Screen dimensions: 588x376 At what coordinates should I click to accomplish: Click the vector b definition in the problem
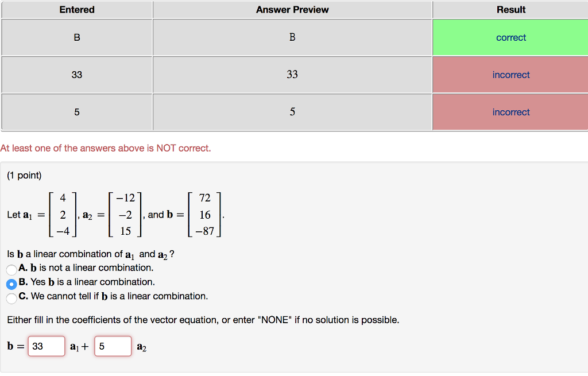tap(204, 215)
